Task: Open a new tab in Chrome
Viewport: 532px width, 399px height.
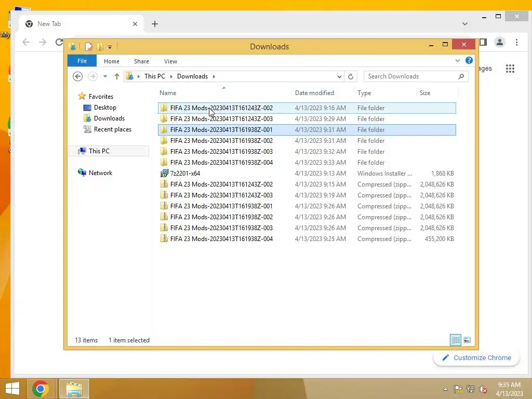Action: click(155, 24)
